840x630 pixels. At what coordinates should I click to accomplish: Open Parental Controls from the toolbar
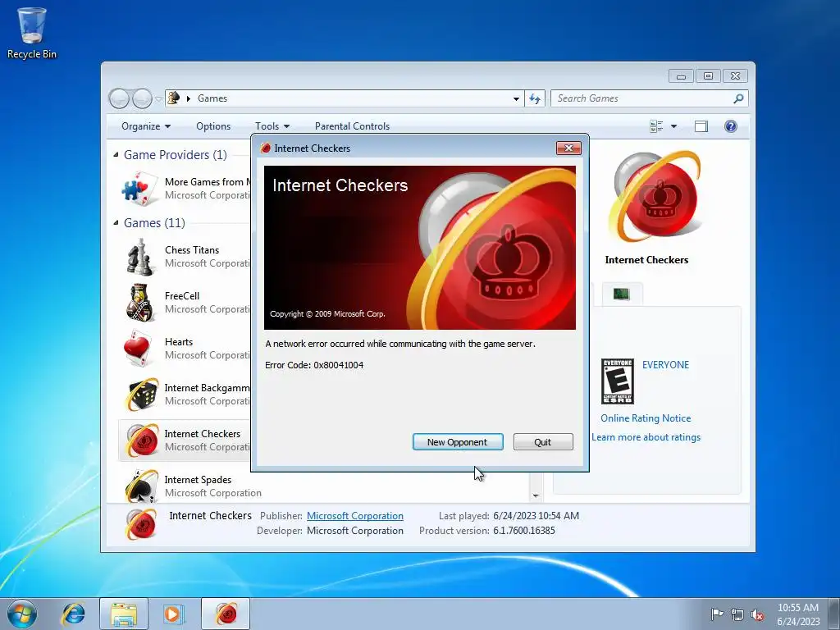pos(352,126)
